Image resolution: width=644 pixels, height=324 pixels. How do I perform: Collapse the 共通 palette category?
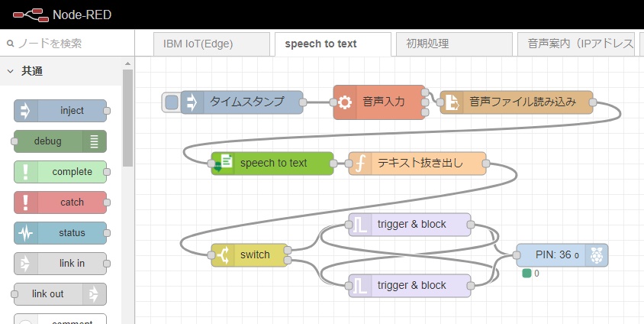tap(11, 71)
